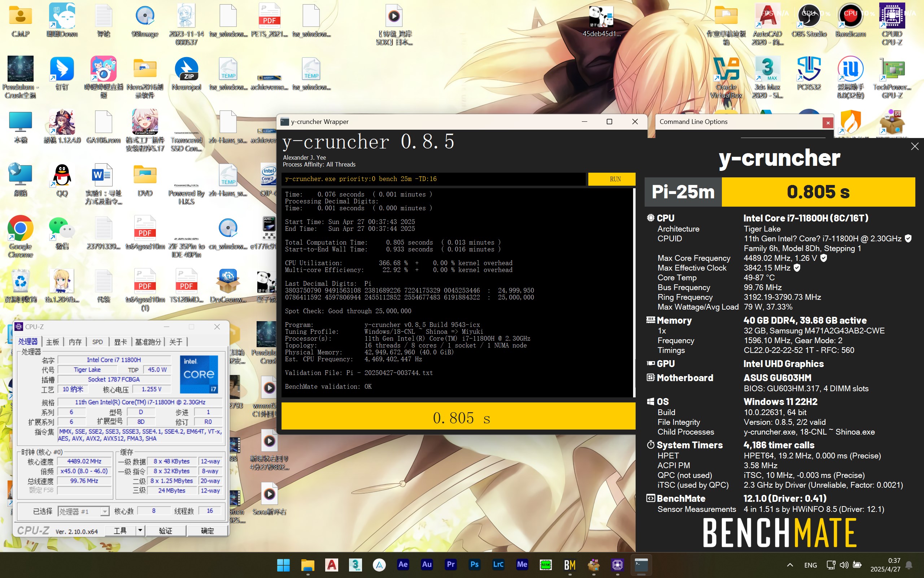Open the green chip taskbar app
924x578 pixels.
pyautogui.click(x=546, y=565)
